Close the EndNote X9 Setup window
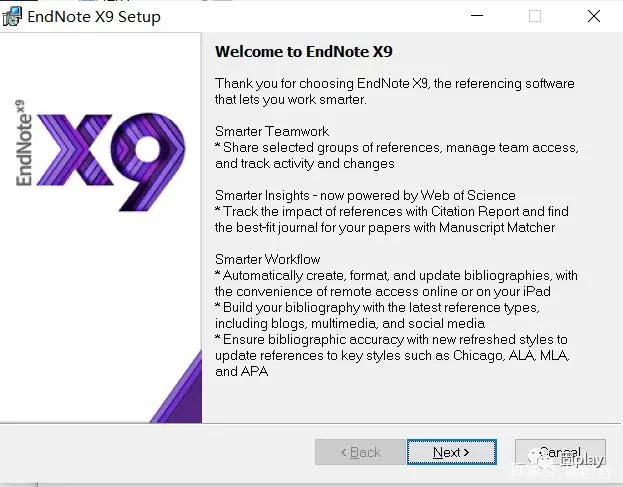 pyautogui.click(x=594, y=16)
